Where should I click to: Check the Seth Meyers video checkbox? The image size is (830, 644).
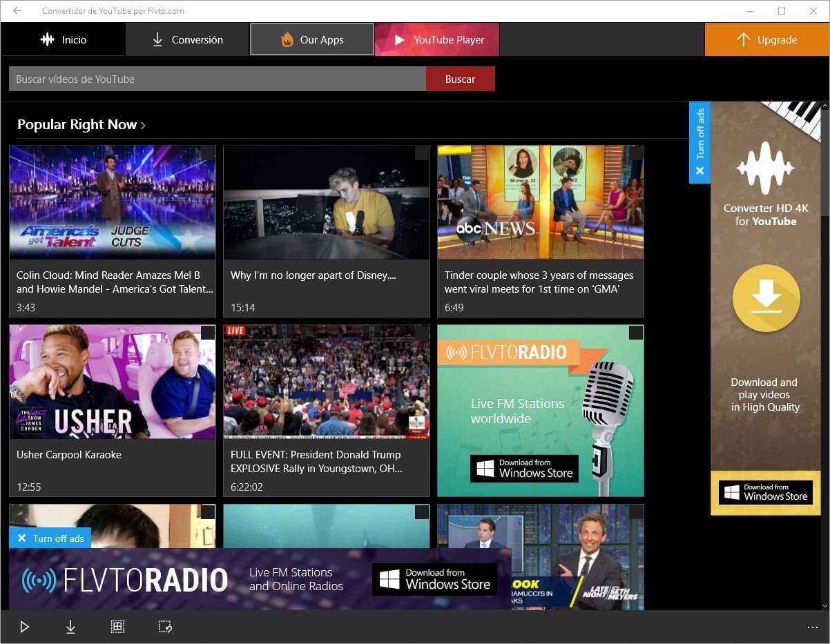point(636,511)
